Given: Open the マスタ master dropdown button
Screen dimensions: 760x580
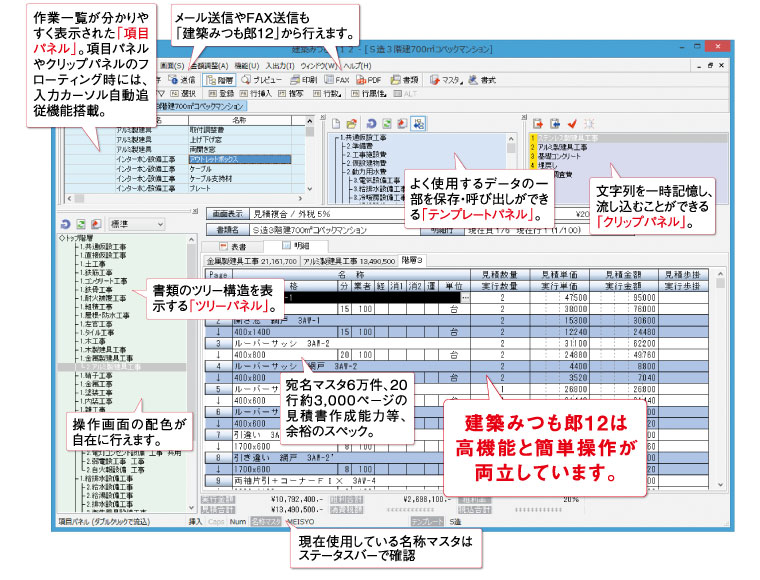Looking at the screenshot, I should click(x=446, y=80).
